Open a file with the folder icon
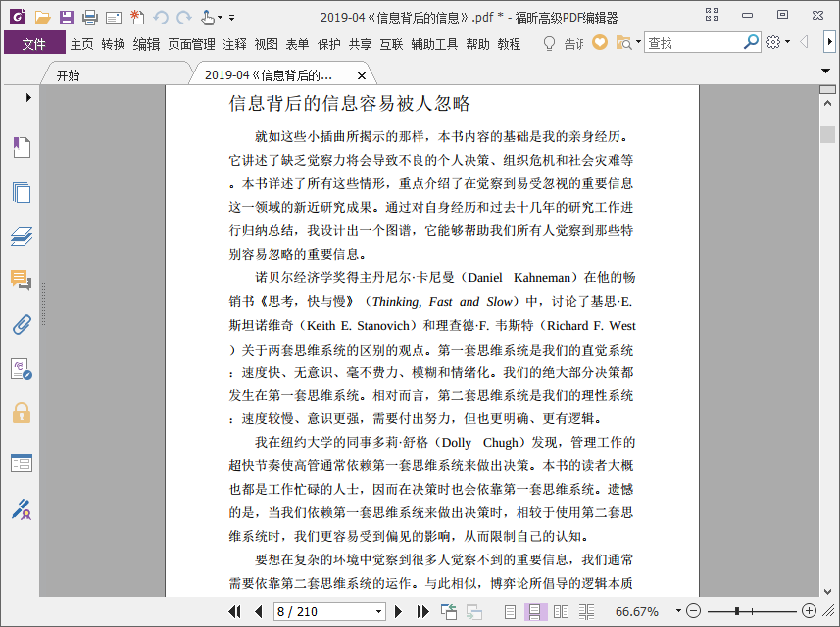 coord(42,18)
